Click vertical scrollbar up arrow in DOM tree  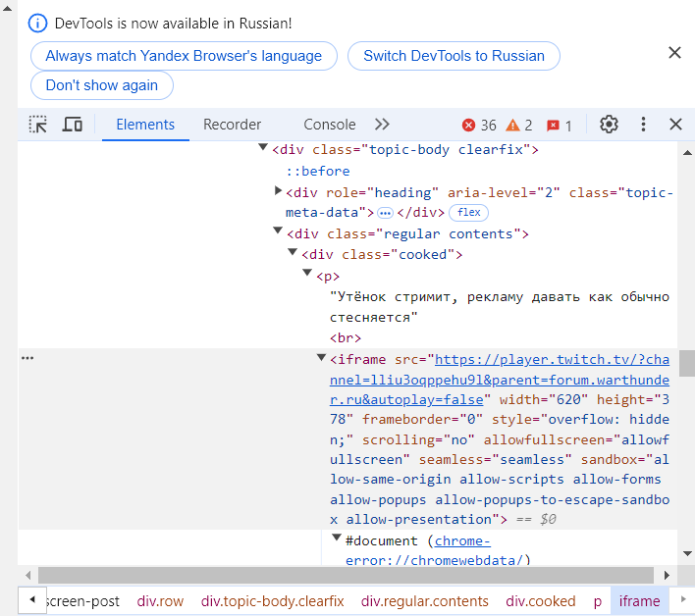click(x=687, y=153)
